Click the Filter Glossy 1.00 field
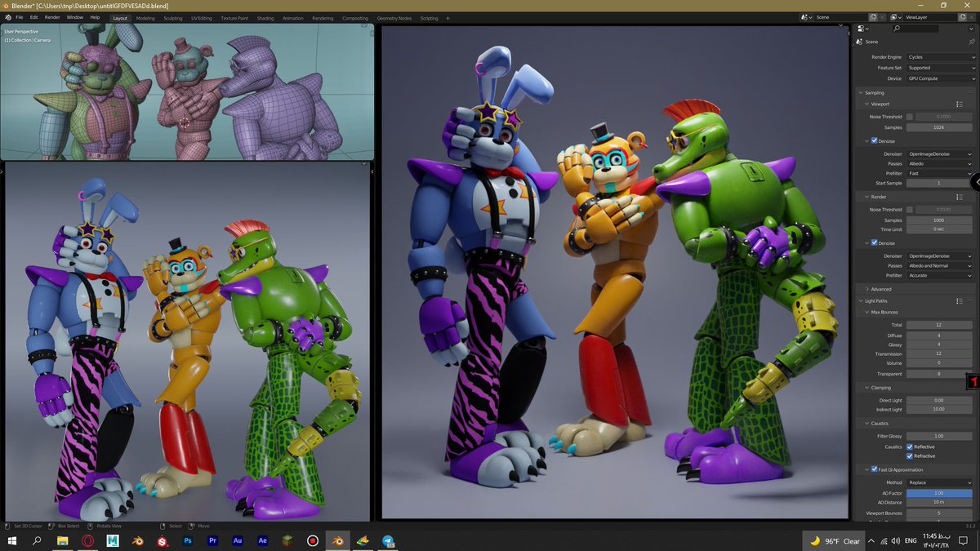Screen dimensions: 980x551 [x=938, y=436]
